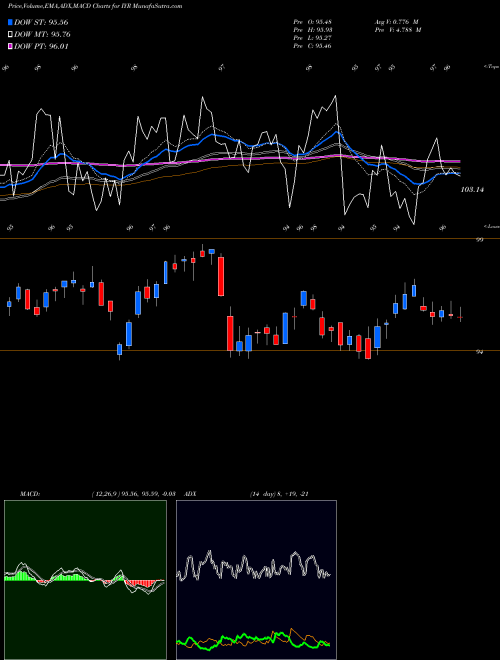Select the MACD (12,26,9) parameter values text
The height and width of the screenshot is (660, 500).
tap(133, 494)
